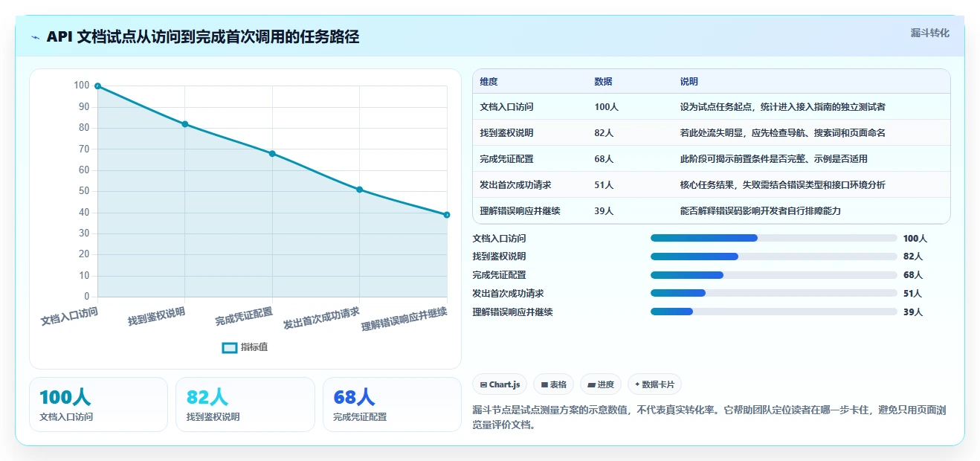
Task: Click the chart point for 找到鉴权说明
Action: pyautogui.click(x=184, y=124)
